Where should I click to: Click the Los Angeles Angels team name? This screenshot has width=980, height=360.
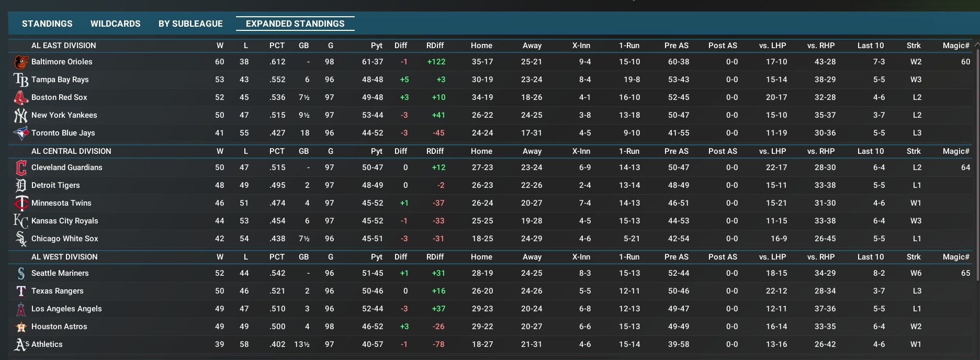[66, 309]
